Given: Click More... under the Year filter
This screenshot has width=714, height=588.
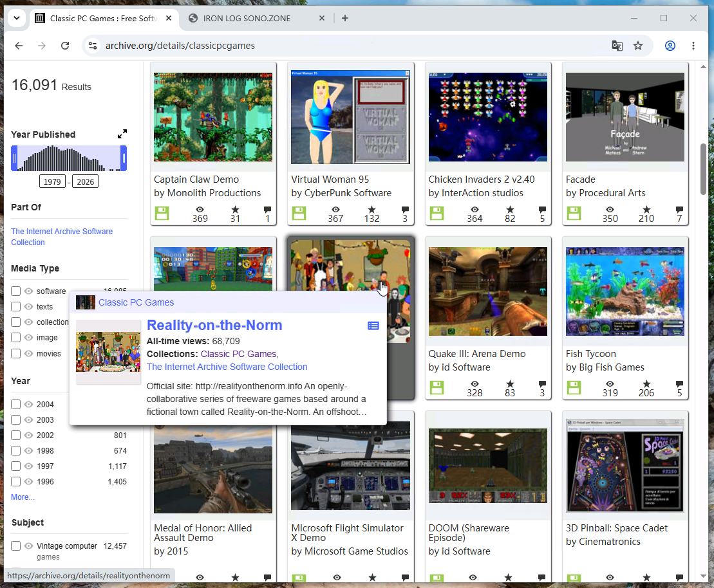Looking at the screenshot, I should (x=23, y=497).
